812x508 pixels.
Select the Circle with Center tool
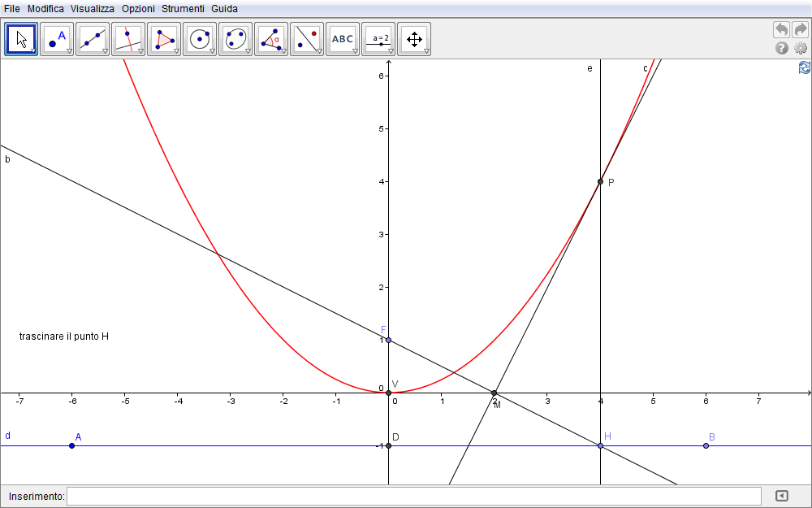(x=200, y=39)
